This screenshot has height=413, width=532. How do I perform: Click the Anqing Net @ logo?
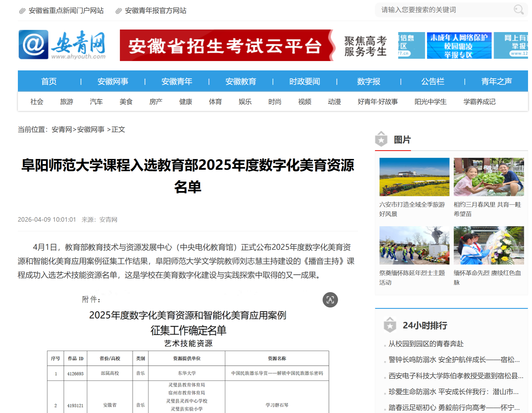coord(33,45)
